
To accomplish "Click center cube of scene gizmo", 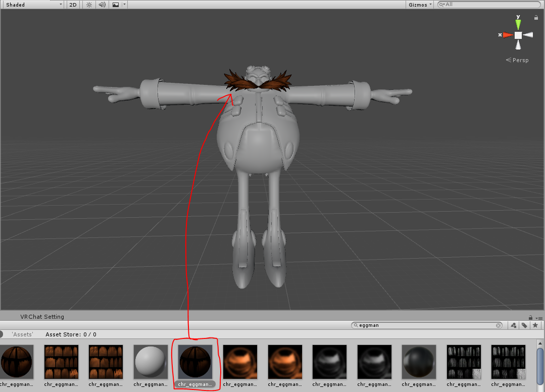I will (518, 35).
